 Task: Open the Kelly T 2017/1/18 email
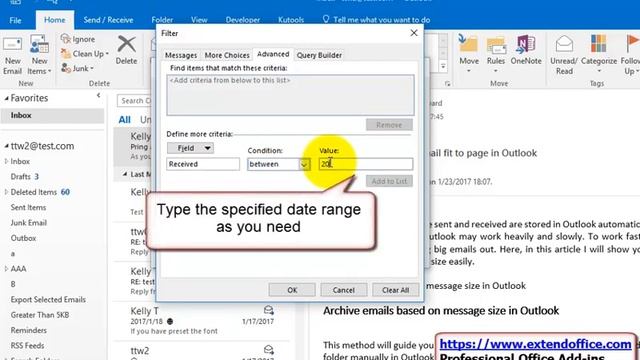point(202,321)
